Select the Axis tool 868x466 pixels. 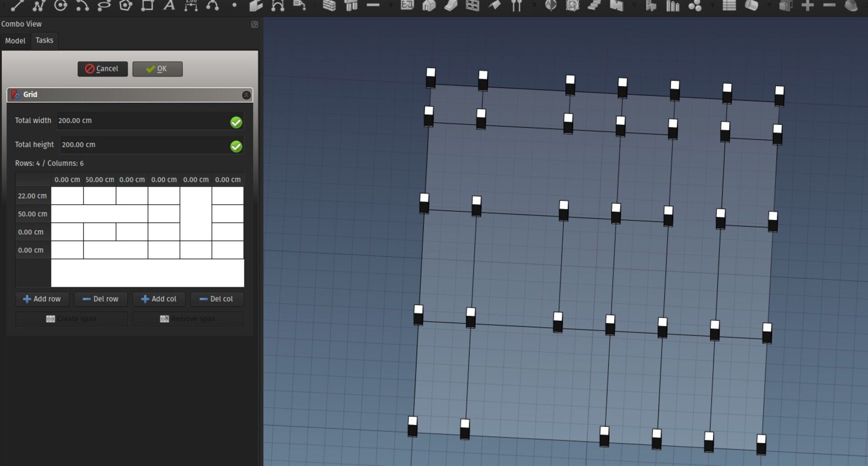click(x=516, y=5)
